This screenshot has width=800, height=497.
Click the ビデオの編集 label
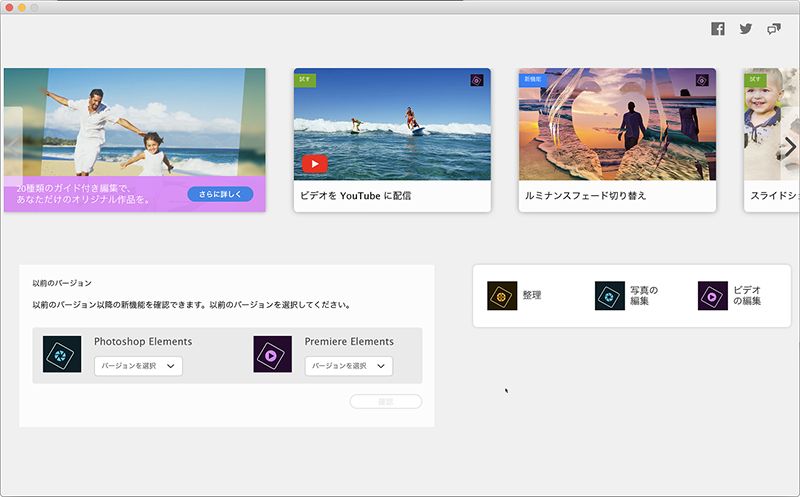(x=747, y=295)
